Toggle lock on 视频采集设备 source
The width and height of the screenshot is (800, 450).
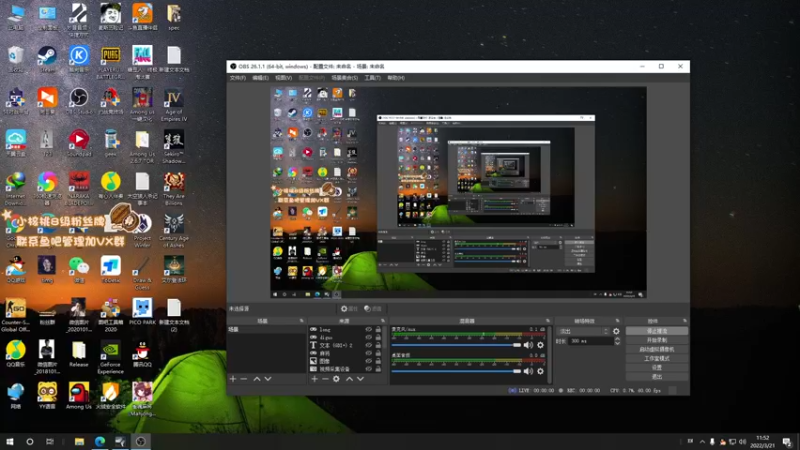click(x=378, y=368)
